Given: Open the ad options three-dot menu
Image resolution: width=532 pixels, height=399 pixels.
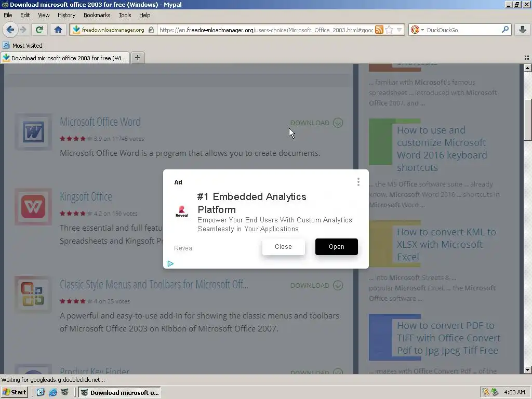Looking at the screenshot, I should (x=358, y=182).
